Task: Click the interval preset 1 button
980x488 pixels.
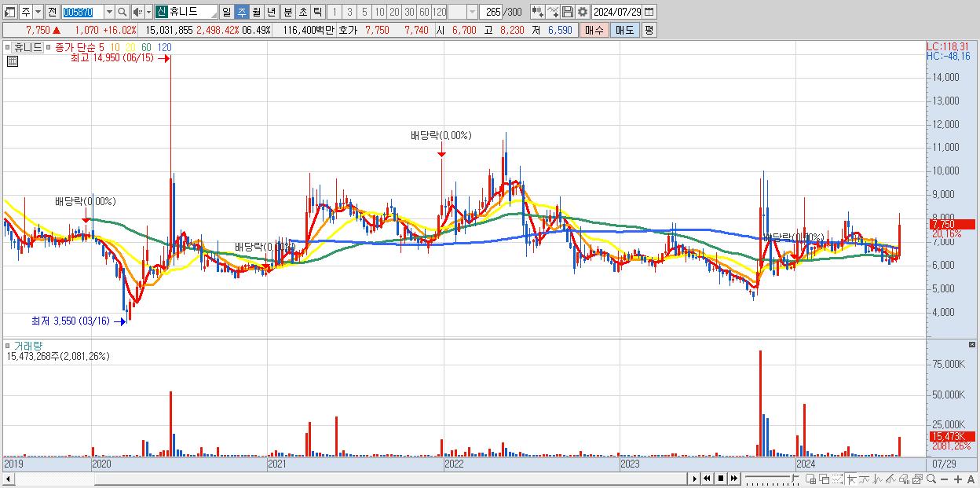Action: click(335, 12)
